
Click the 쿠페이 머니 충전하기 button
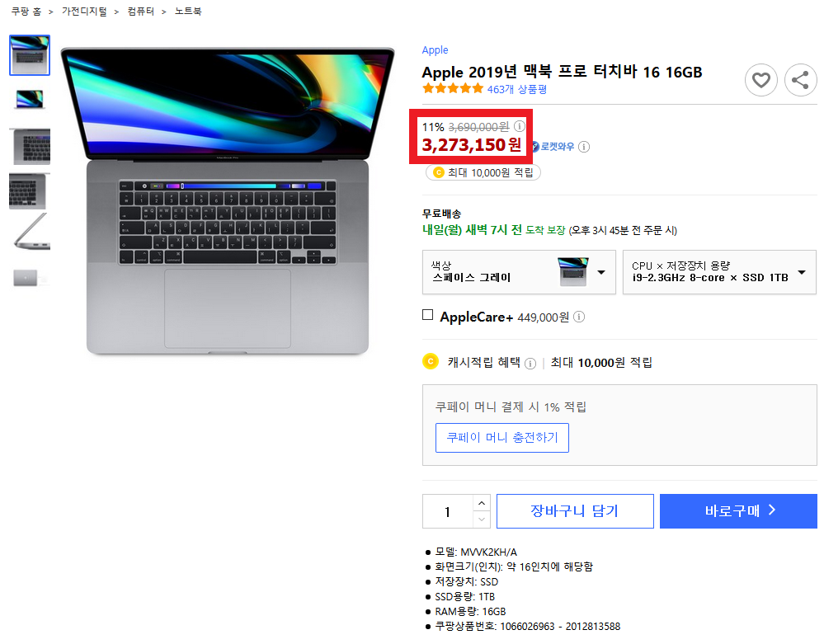pyautogui.click(x=501, y=438)
